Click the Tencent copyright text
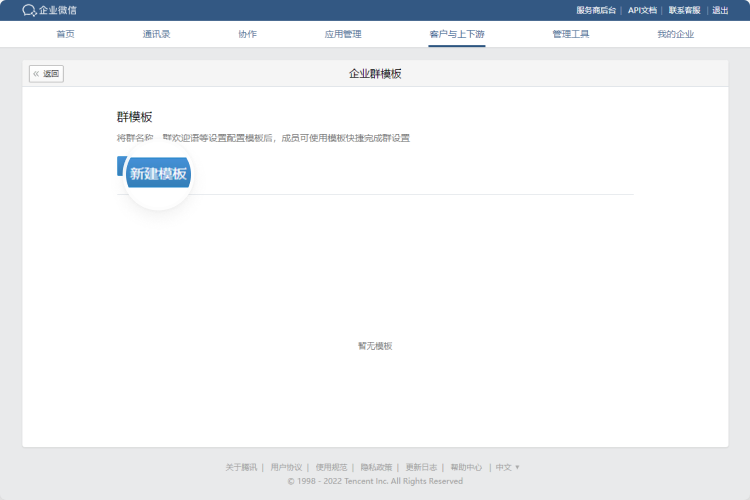 [375, 481]
